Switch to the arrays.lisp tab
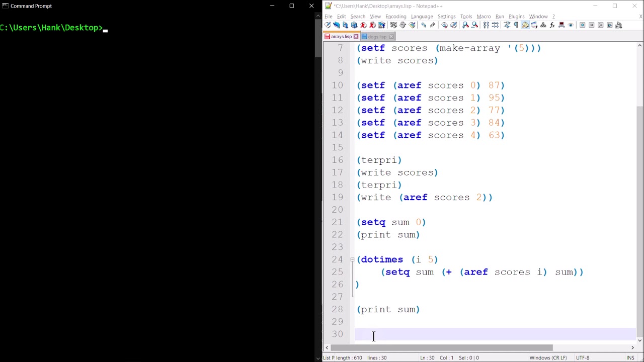This screenshot has width=644, height=362. pos(341,37)
